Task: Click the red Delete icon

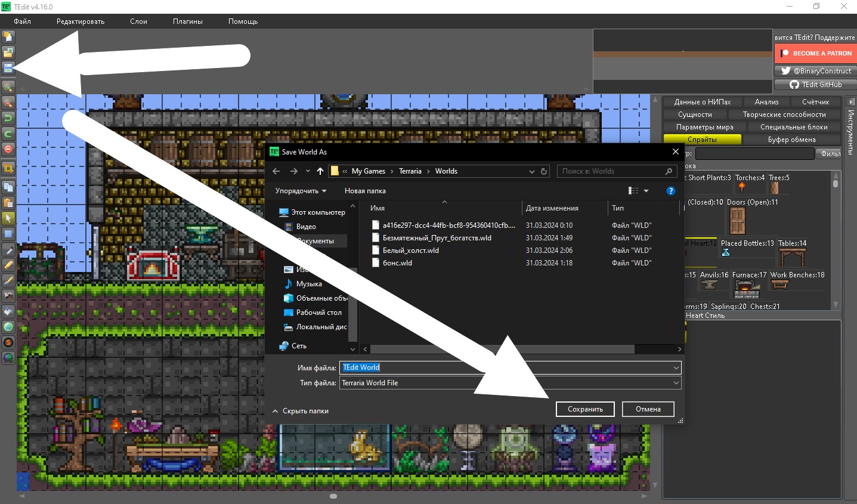Action: pyautogui.click(x=8, y=149)
